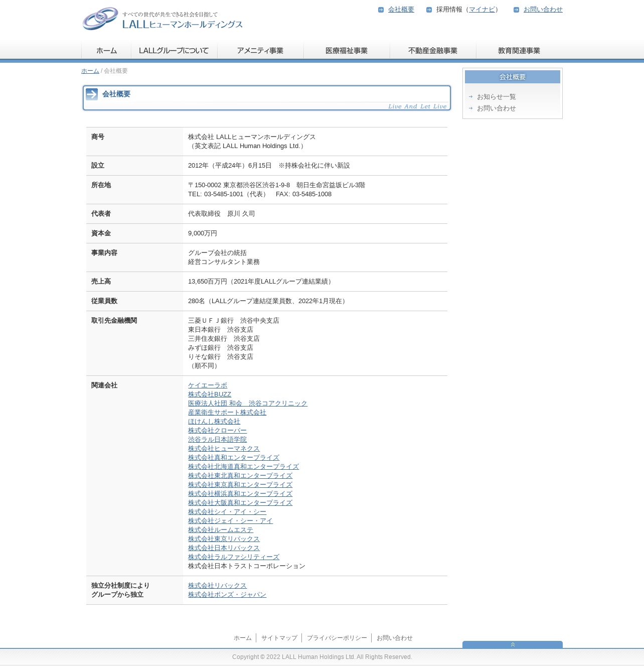Click the LALL Human Holdings ring logo
The height and width of the screenshot is (666, 644).
(100, 19)
